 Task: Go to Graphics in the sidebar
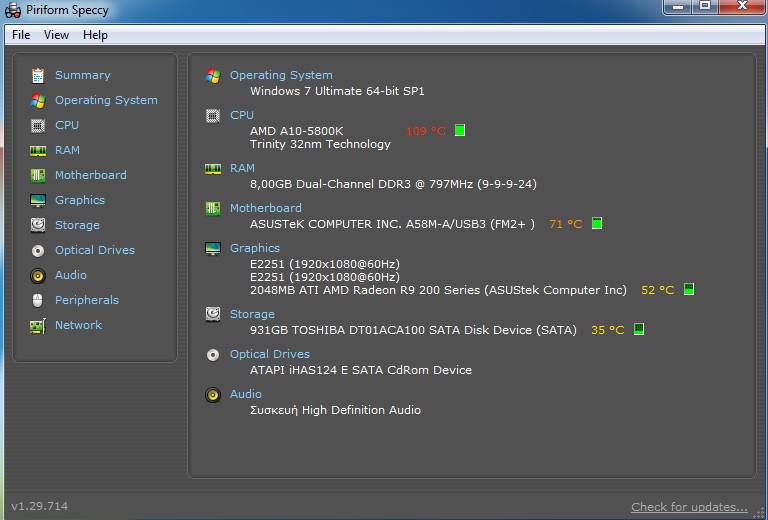[x=80, y=200]
